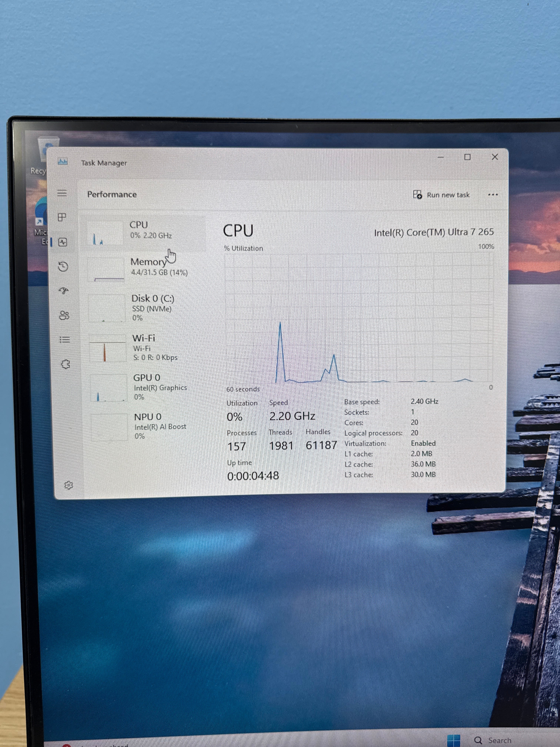Open the Task Manager navigation hamburger menu
The image size is (560, 747).
pos(62,193)
